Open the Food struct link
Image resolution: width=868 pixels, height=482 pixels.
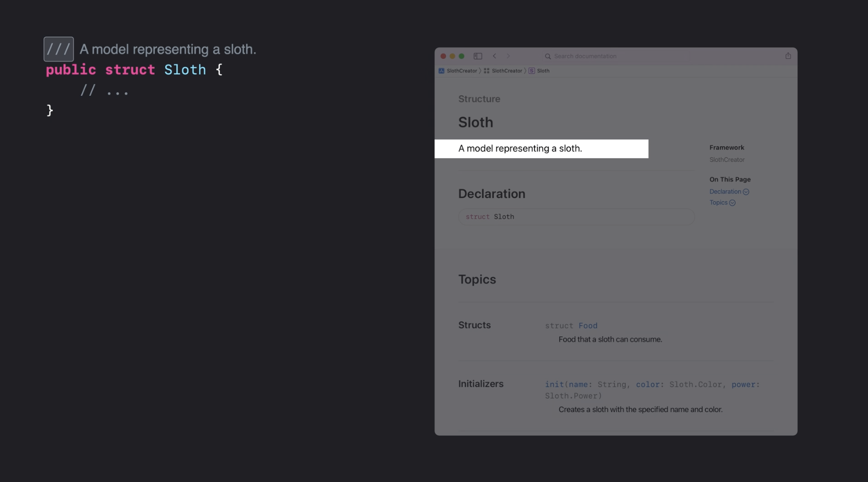coord(588,326)
